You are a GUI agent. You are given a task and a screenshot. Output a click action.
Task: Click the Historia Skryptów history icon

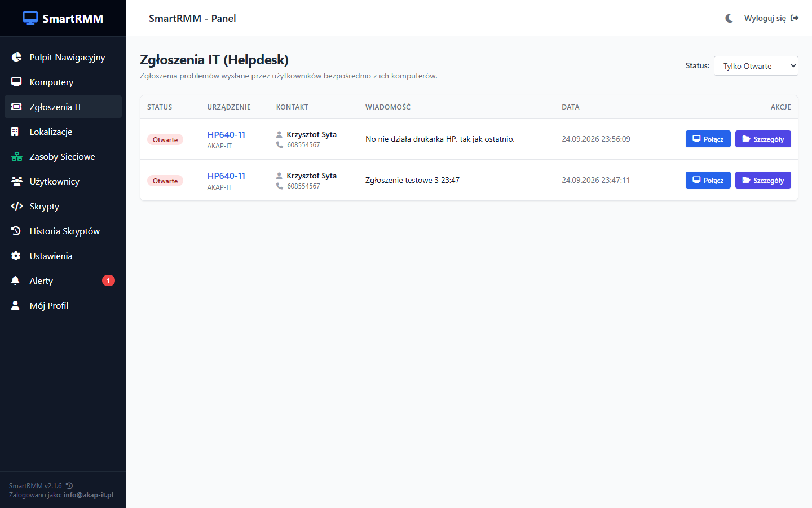click(x=16, y=231)
